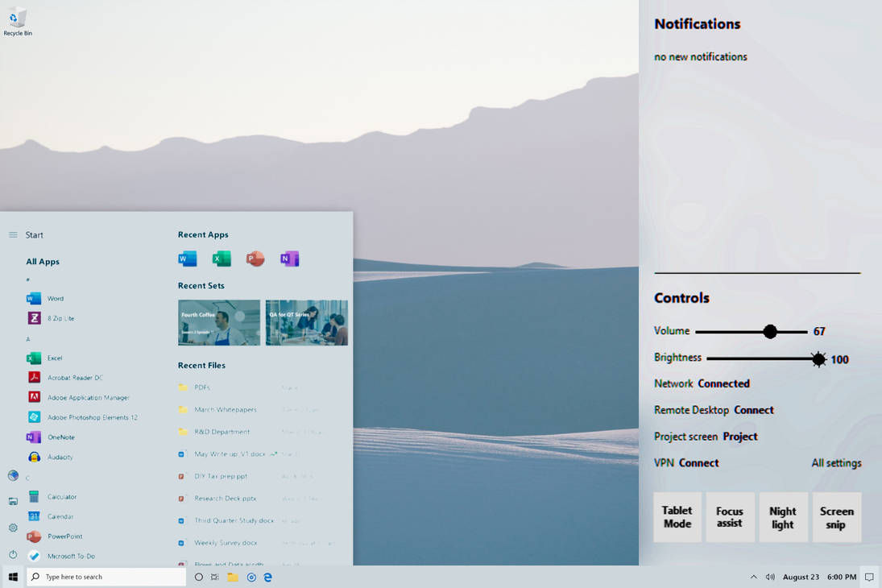Viewport: 882px width, 588px height.
Task: Toggle Focus assist quick action
Action: [730, 517]
